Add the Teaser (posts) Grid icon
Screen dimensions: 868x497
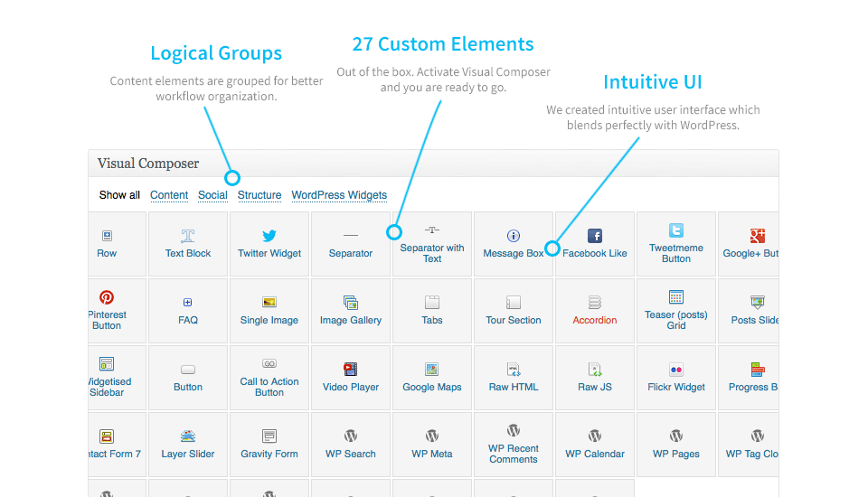click(676, 297)
